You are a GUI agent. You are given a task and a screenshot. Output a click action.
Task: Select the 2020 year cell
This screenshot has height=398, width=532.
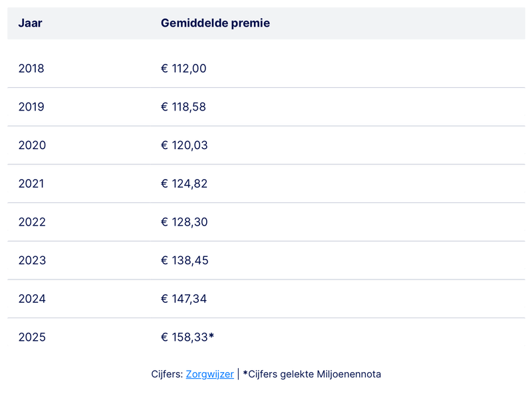32,145
